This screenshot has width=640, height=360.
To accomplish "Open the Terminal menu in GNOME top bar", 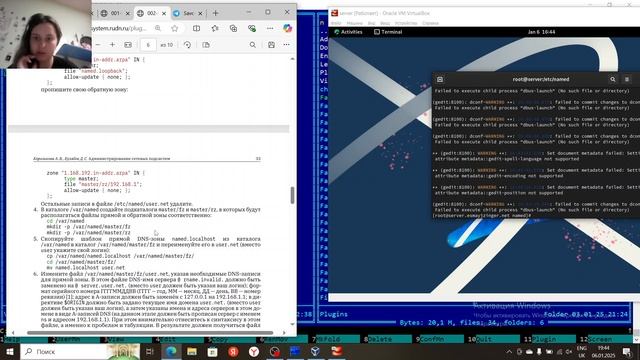I will pos(388,32).
